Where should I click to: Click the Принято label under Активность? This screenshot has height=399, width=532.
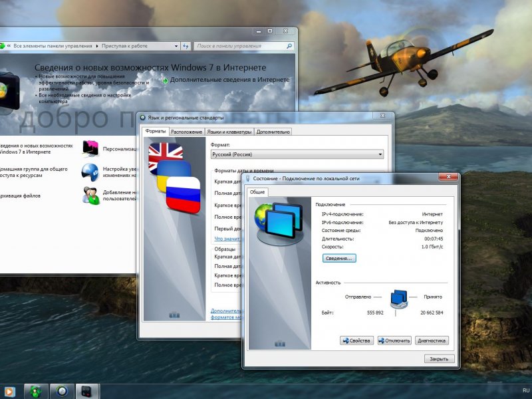tap(433, 297)
